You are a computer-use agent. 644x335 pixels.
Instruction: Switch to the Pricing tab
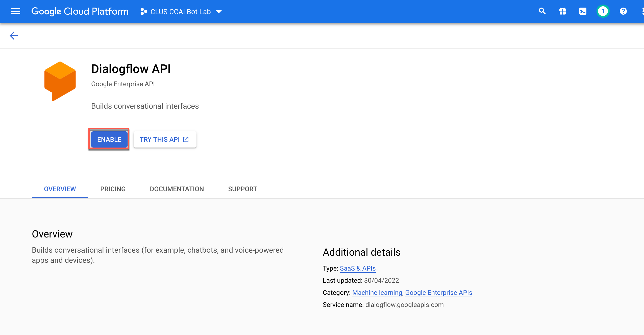113,189
